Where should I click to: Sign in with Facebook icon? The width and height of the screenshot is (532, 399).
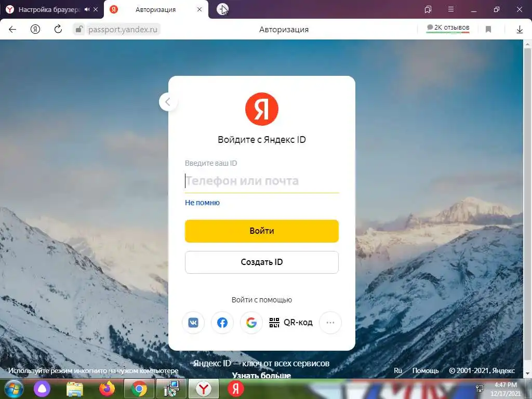pyautogui.click(x=222, y=322)
